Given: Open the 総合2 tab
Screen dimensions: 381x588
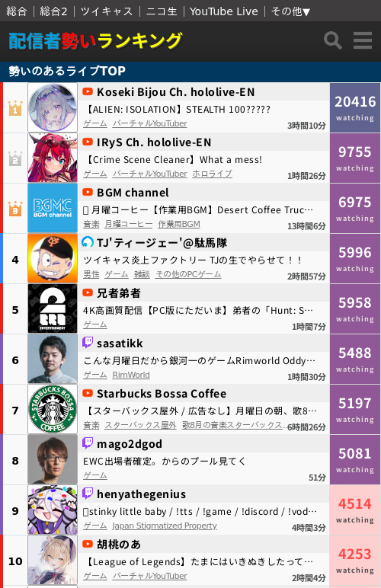Looking at the screenshot, I should click(x=53, y=11).
